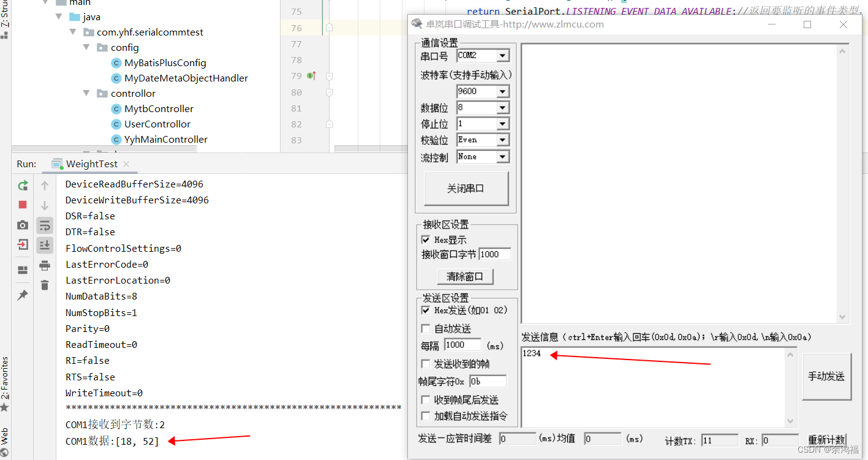The image size is (868, 460).
Task: Click the fold marker at line 82
Action: (329, 124)
